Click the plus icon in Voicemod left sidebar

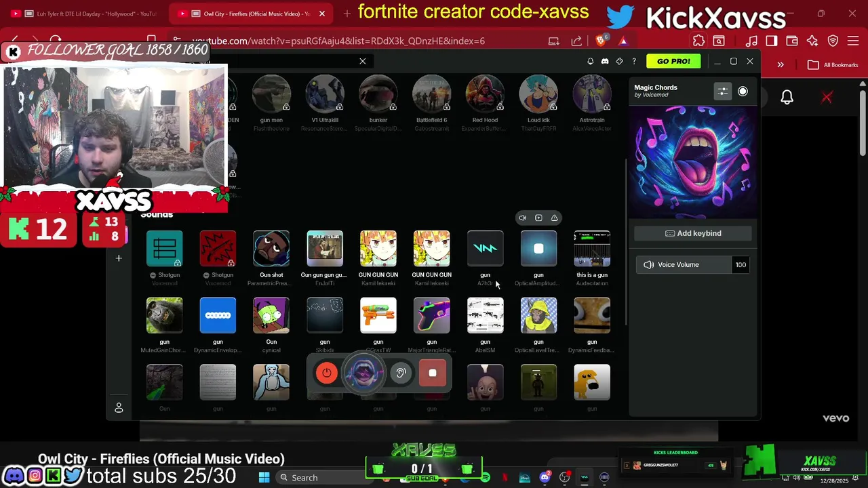[119, 258]
